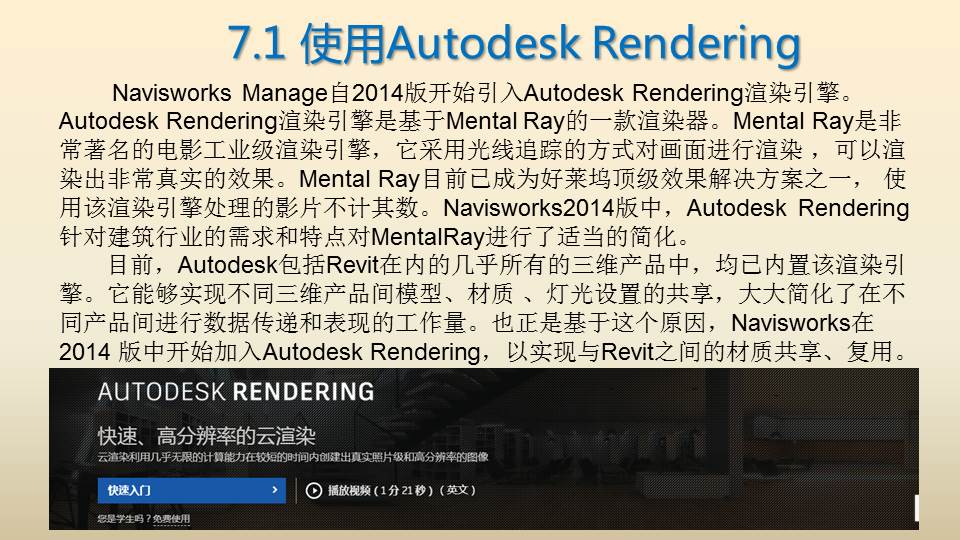Click the chevron arrow on 快速入门 button
This screenshot has width=960, height=540.
274,490
